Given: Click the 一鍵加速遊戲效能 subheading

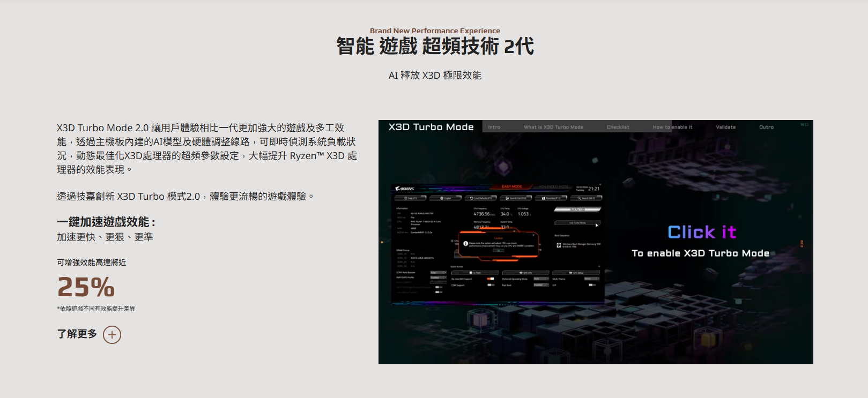Looking at the screenshot, I should [106, 222].
